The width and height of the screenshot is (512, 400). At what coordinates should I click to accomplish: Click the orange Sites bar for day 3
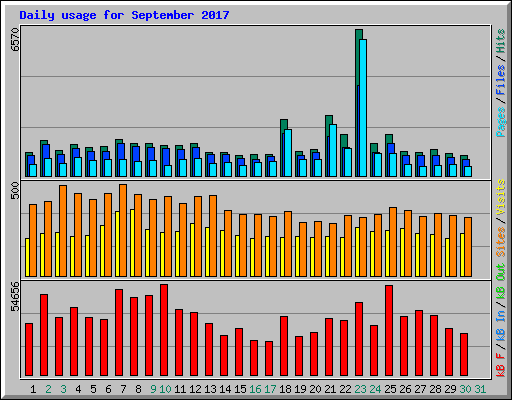63,231
